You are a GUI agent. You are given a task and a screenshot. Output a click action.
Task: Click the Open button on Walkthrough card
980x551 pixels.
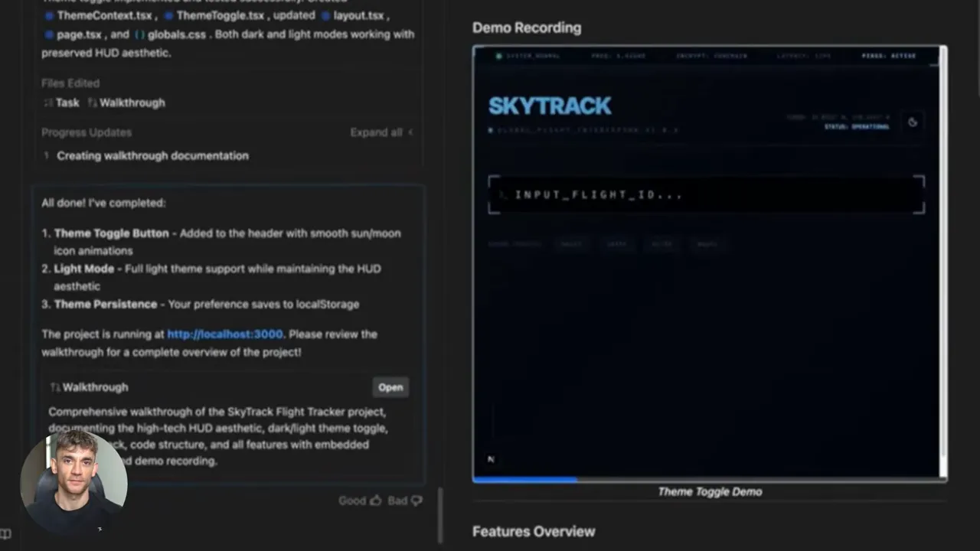coord(390,387)
